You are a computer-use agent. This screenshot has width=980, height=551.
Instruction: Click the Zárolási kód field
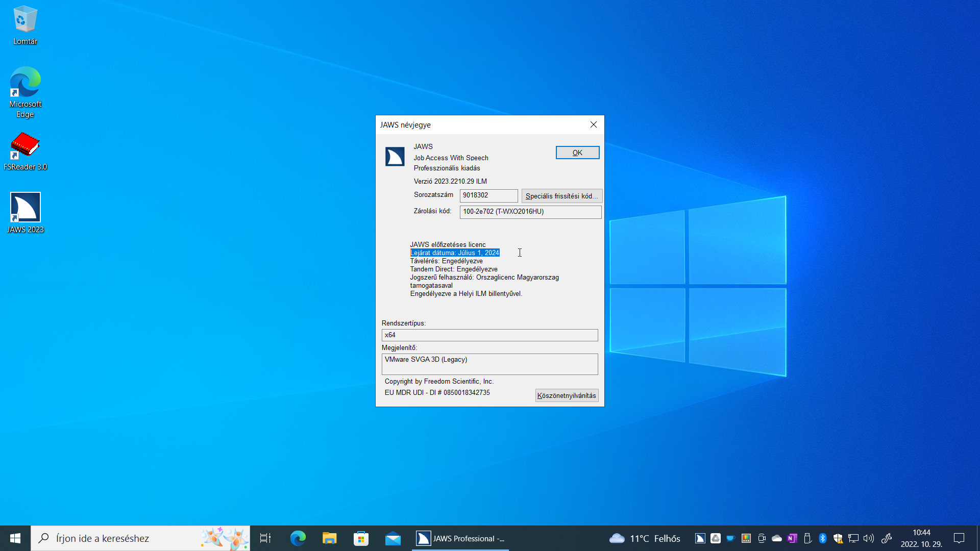[x=530, y=212]
